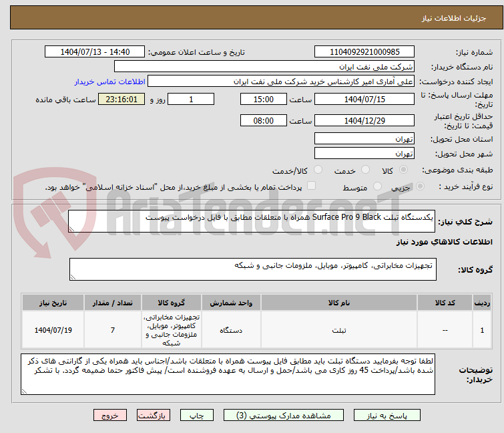The height and width of the screenshot is (433, 504).
Task: Toggle اسناد خزانه اسلامی payment checkbox
Action: [x=311, y=186]
